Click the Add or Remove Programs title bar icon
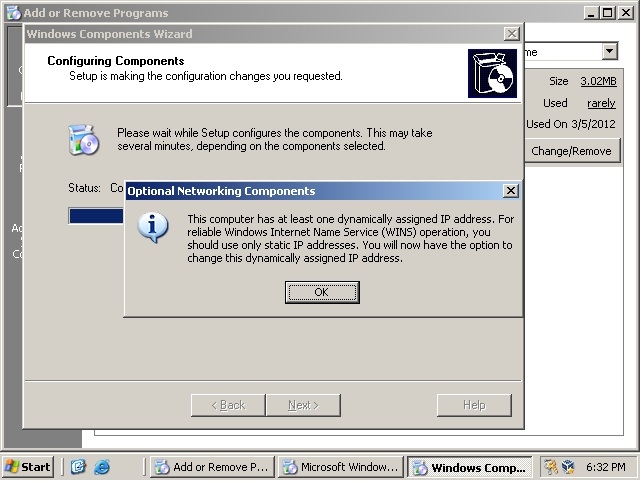 [14, 13]
